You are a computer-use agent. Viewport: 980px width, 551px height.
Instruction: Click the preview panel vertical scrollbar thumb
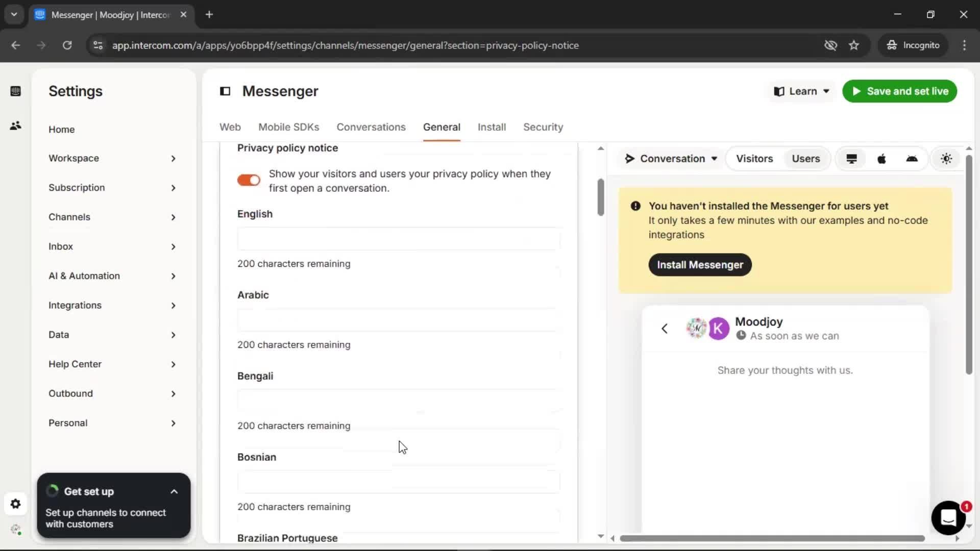point(969,265)
